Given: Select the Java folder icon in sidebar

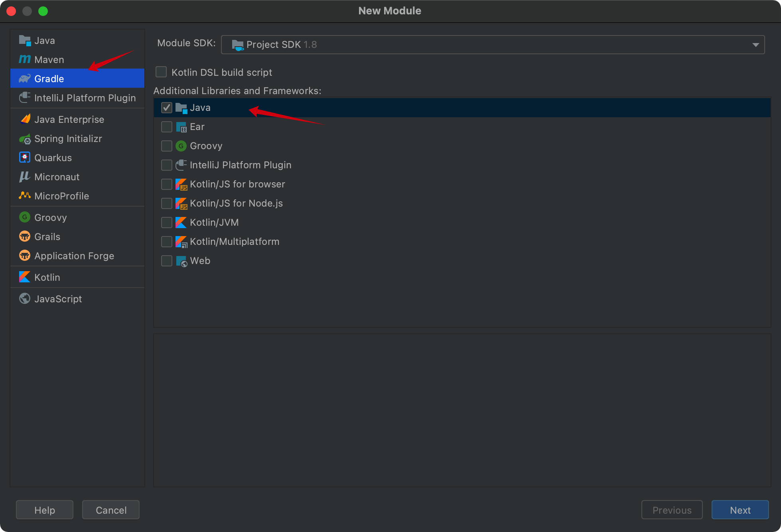Looking at the screenshot, I should click(25, 40).
